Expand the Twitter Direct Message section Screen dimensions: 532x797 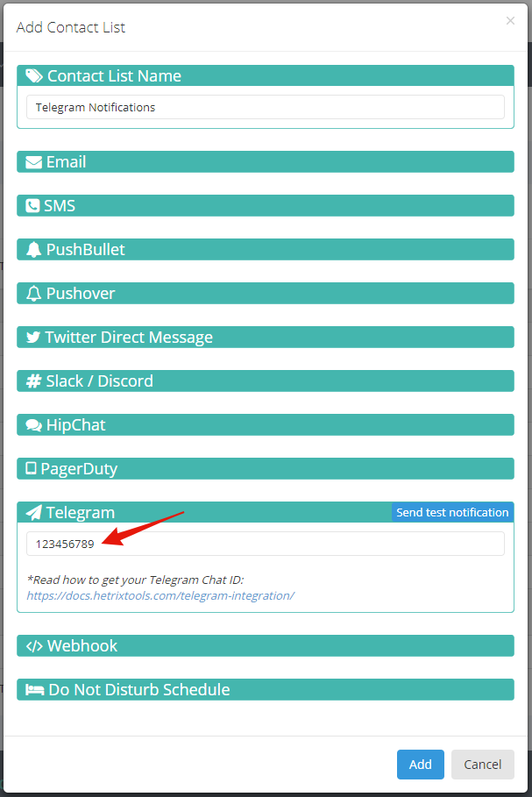(x=266, y=337)
